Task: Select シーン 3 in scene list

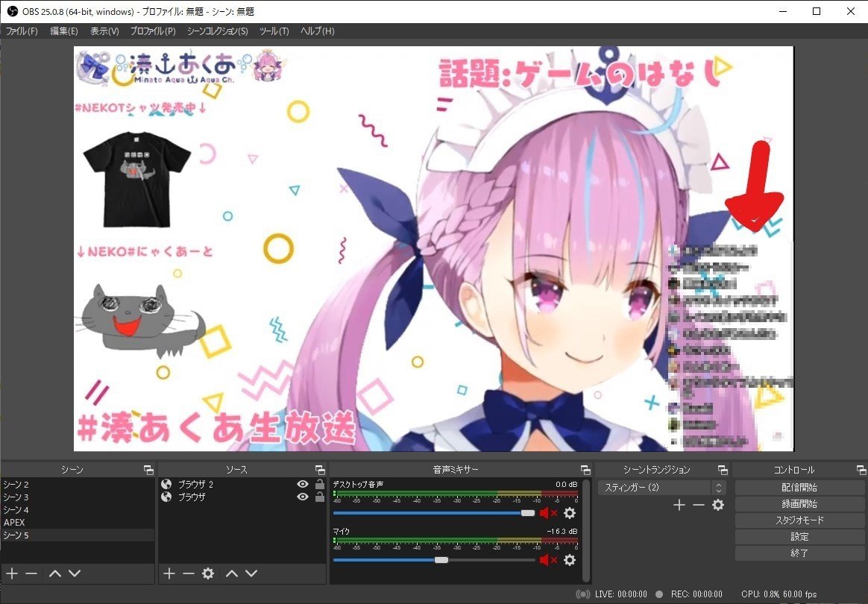Action: (78, 497)
